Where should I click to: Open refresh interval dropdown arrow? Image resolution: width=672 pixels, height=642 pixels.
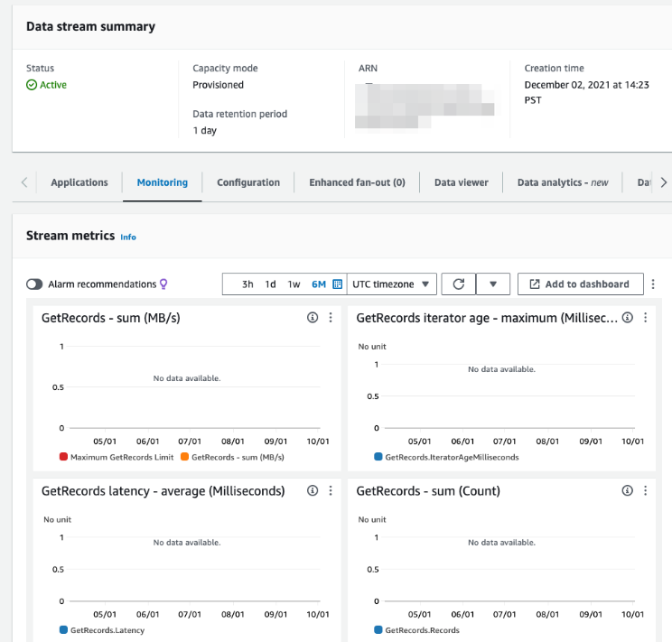[493, 284]
